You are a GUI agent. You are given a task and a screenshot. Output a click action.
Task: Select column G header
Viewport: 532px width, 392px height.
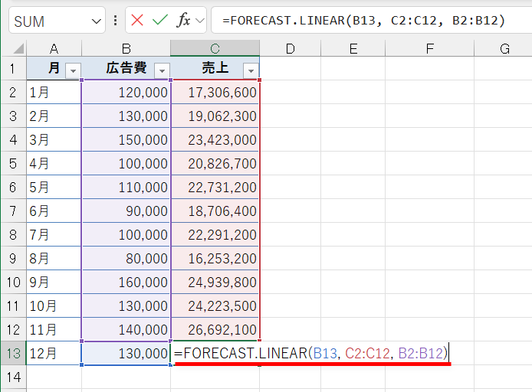click(504, 48)
